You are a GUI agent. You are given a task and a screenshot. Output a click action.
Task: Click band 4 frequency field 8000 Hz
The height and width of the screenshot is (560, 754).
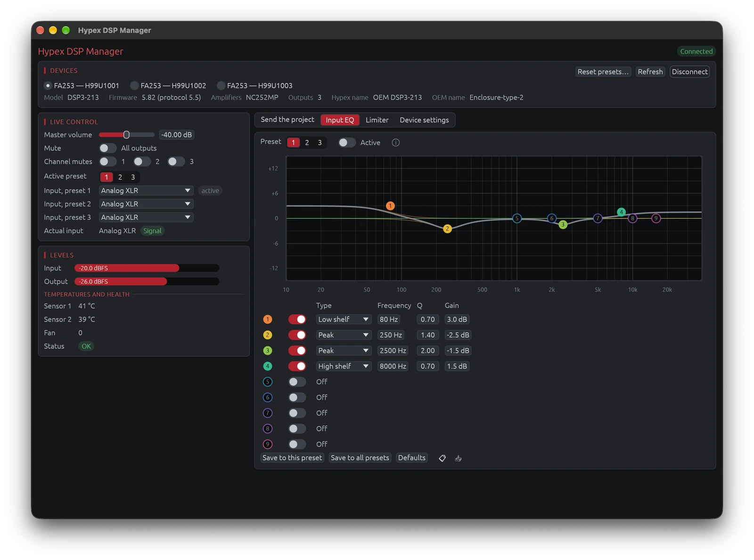pos(393,366)
